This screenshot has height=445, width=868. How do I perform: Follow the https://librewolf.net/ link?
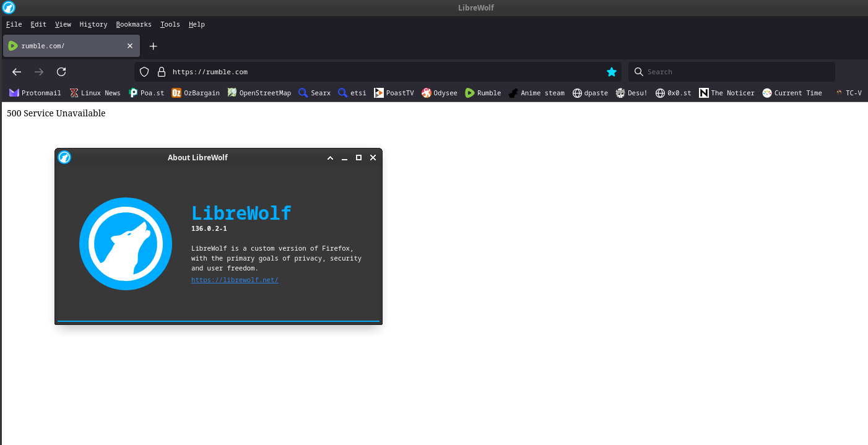click(x=235, y=280)
